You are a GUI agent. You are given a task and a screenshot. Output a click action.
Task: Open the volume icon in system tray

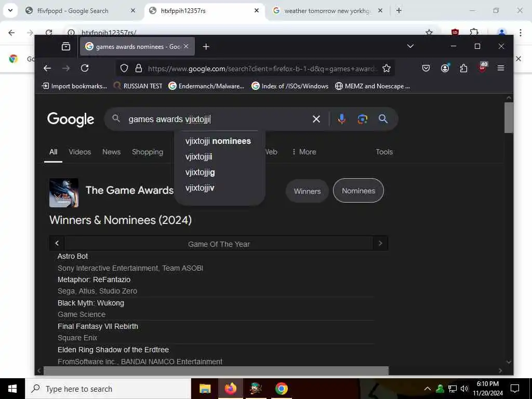point(464,389)
